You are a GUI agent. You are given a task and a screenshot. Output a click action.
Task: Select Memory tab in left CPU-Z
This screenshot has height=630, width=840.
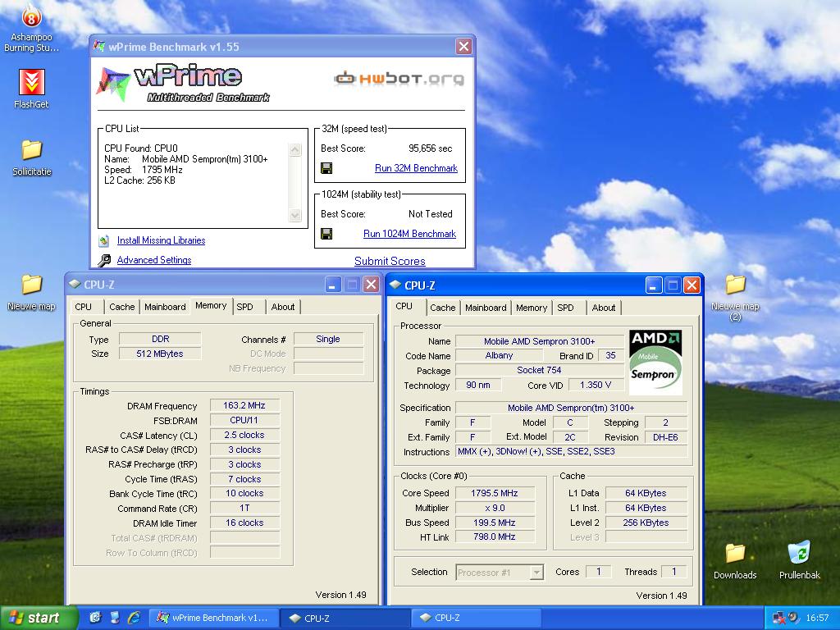211,305
